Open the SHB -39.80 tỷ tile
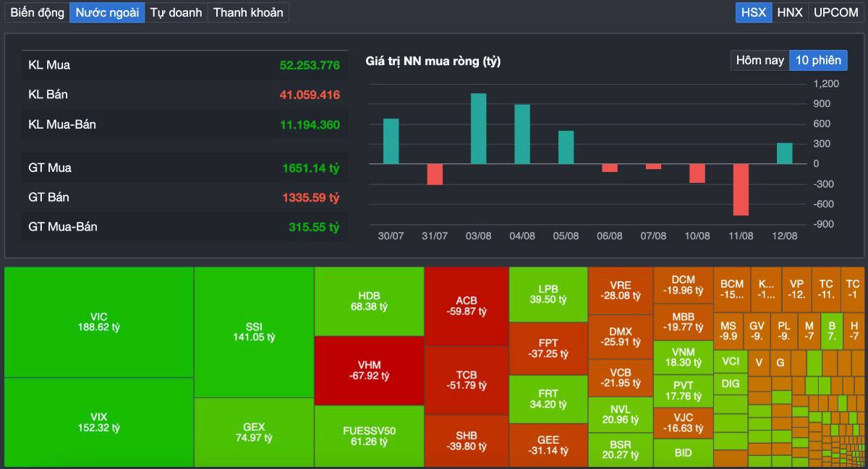The width and height of the screenshot is (868, 469). pyautogui.click(x=467, y=441)
